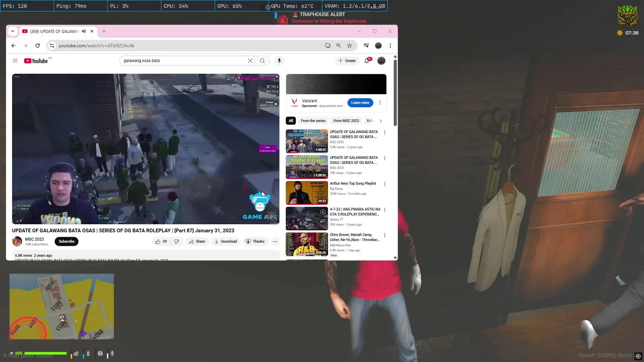Open the R&B Music Hits thumbnail
The image size is (644, 362).
[307, 244]
